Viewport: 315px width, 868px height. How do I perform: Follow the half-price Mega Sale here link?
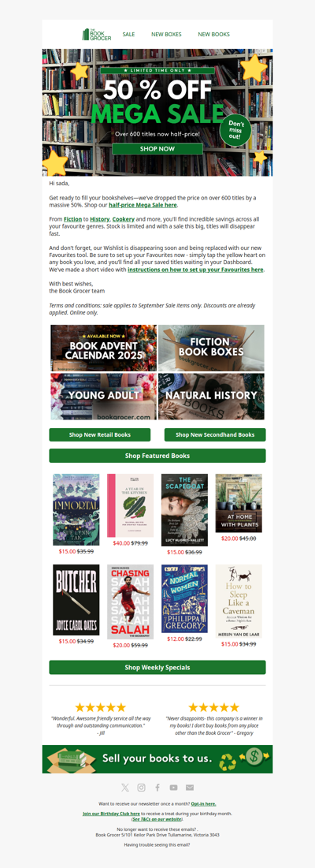tap(143, 205)
